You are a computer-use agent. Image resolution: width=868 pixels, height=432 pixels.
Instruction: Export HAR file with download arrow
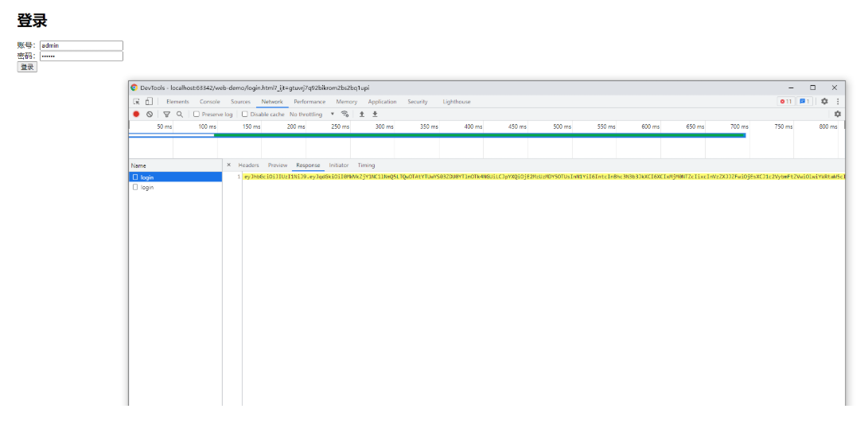375,114
